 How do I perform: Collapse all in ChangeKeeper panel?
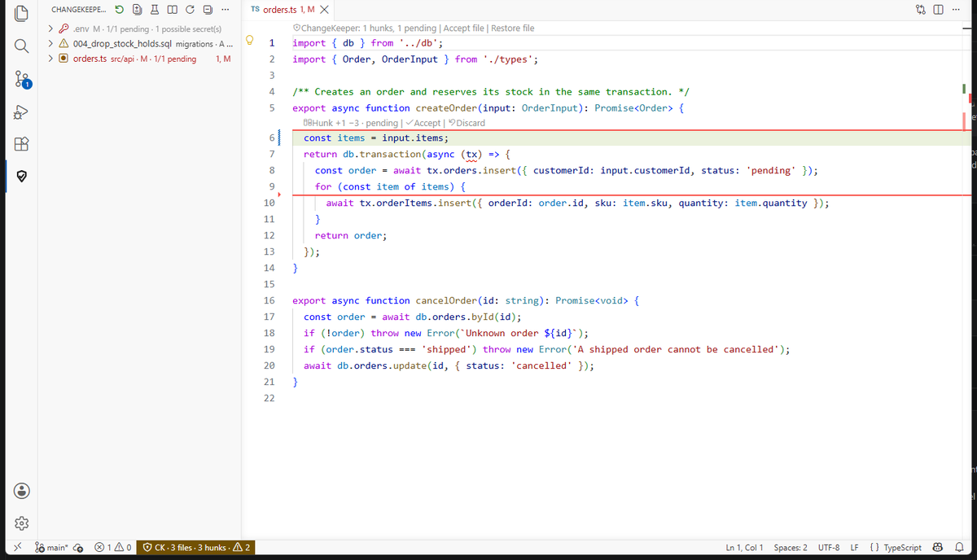pos(207,10)
